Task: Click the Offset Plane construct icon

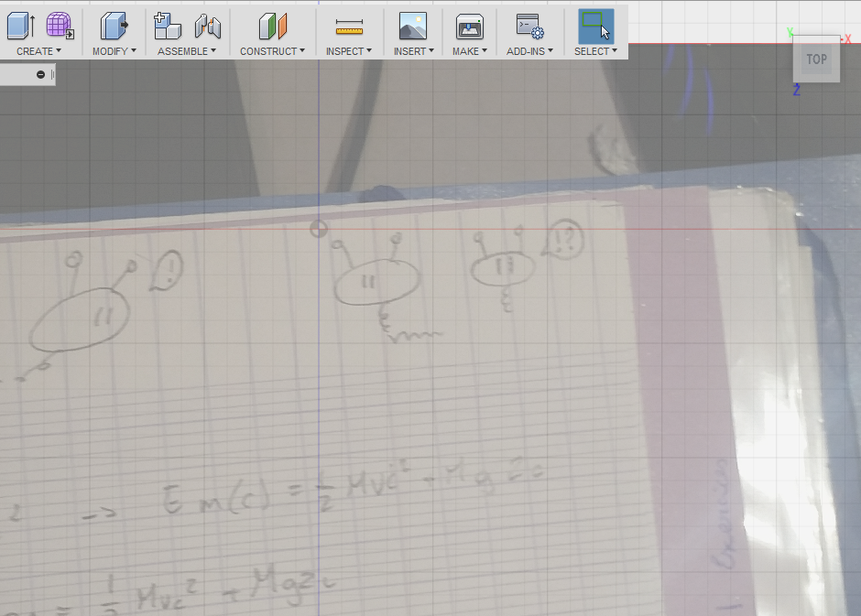Action: point(273,26)
